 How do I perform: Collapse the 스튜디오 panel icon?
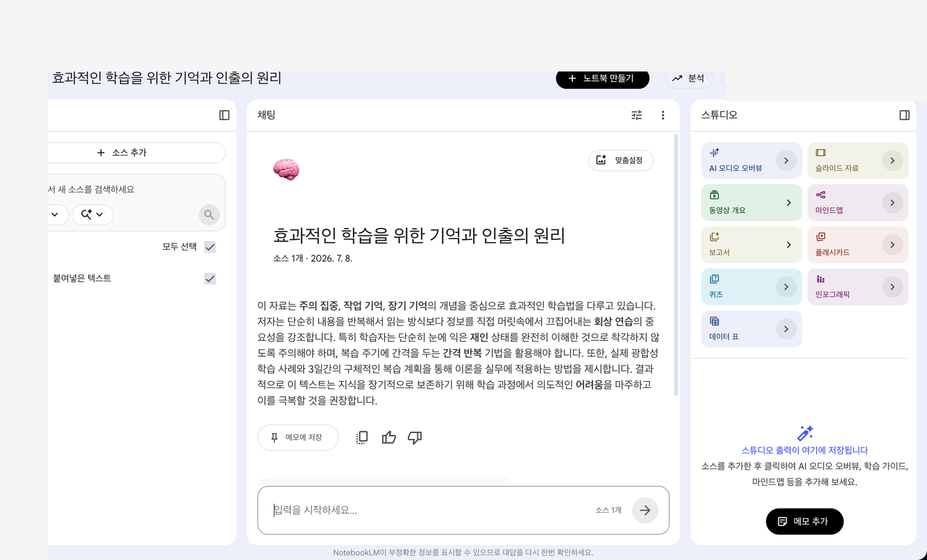point(905,115)
